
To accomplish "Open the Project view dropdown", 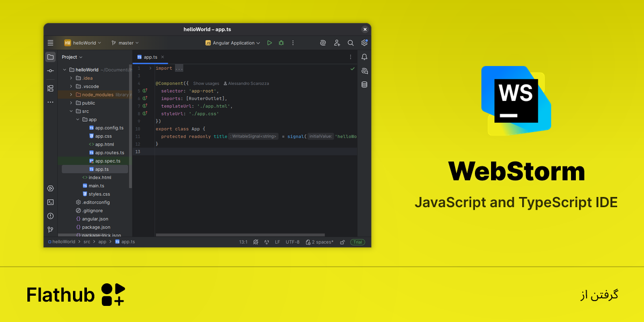I will (x=72, y=57).
